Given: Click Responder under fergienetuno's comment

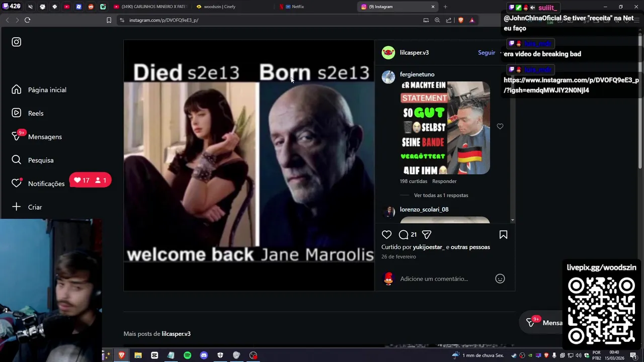Looking at the screenshot, I should tap(444, 181).
